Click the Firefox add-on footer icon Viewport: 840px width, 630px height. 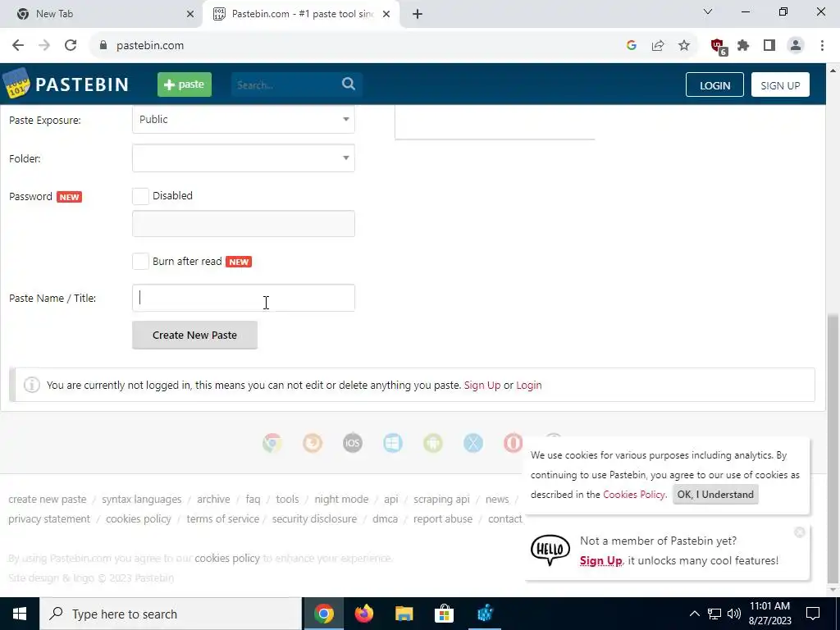coord(313,443)
